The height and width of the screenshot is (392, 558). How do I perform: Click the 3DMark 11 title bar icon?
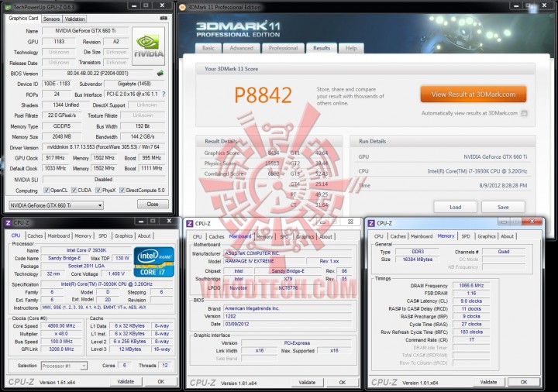point(182,7)
